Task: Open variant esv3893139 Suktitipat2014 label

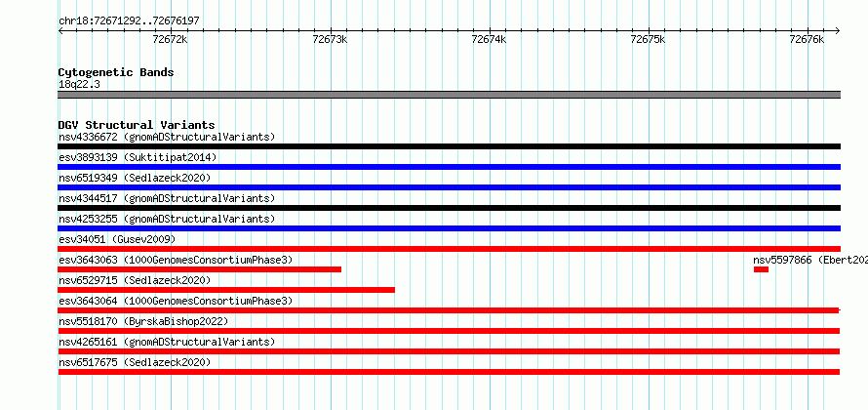Action: [x=138, y=157]
